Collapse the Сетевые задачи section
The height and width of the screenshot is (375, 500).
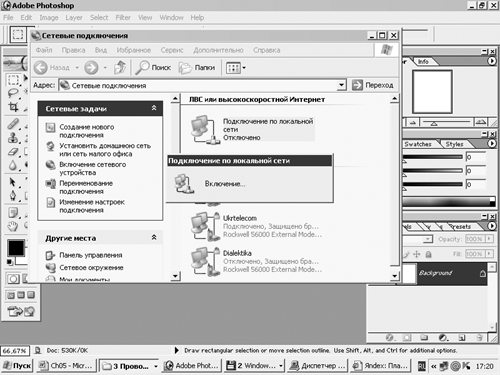point(154,108)
